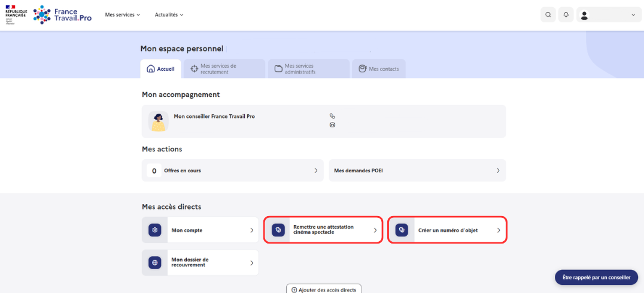Image resolution: width=644 pixels, height=295 pixels.
Task: Click the conseiller avatar picture
Action: coord(159,121)
